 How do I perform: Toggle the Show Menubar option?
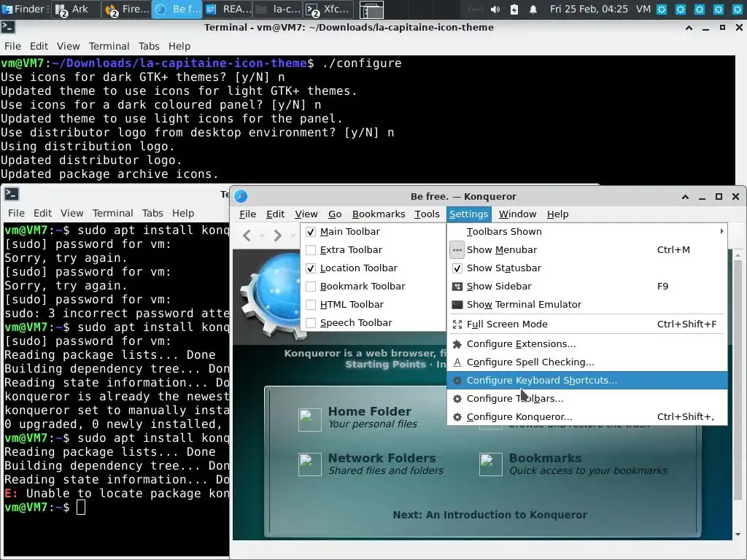[x=587, y=249]
